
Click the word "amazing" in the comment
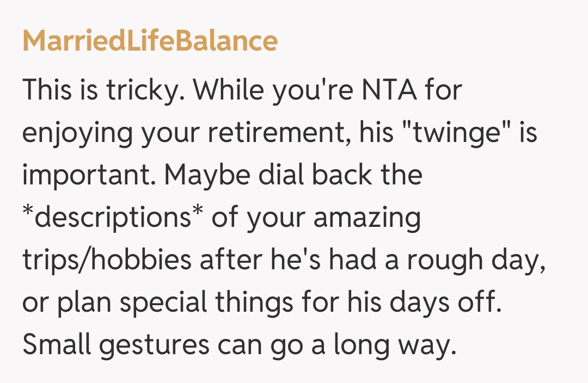click(366, 218)
